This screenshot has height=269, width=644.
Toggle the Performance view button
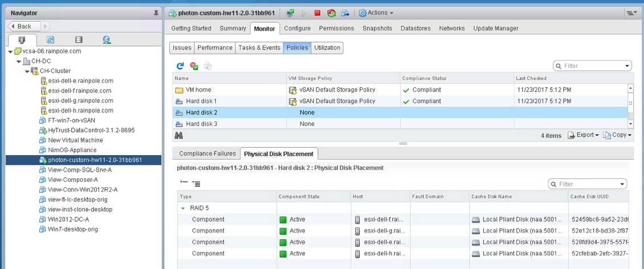pyautogui.click(x=215, y=48)
